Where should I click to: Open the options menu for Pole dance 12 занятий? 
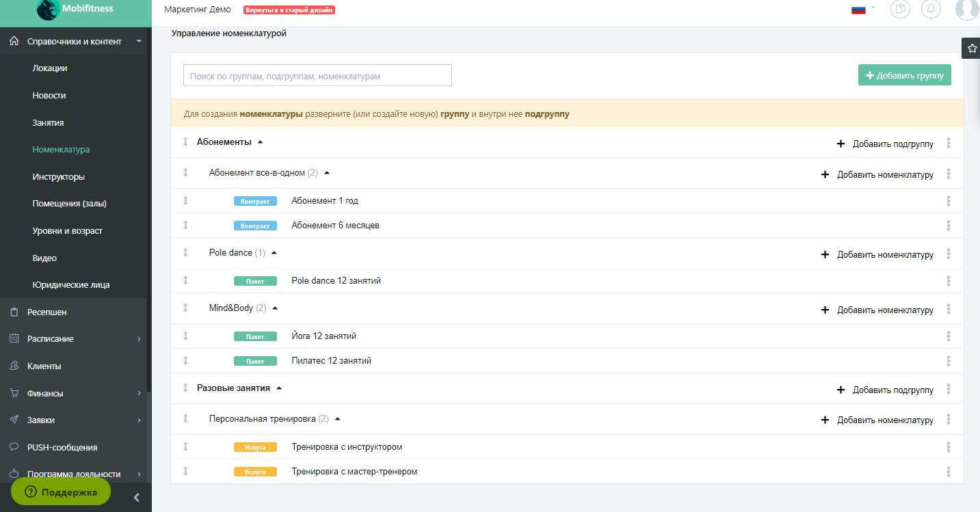pos(949,281)
